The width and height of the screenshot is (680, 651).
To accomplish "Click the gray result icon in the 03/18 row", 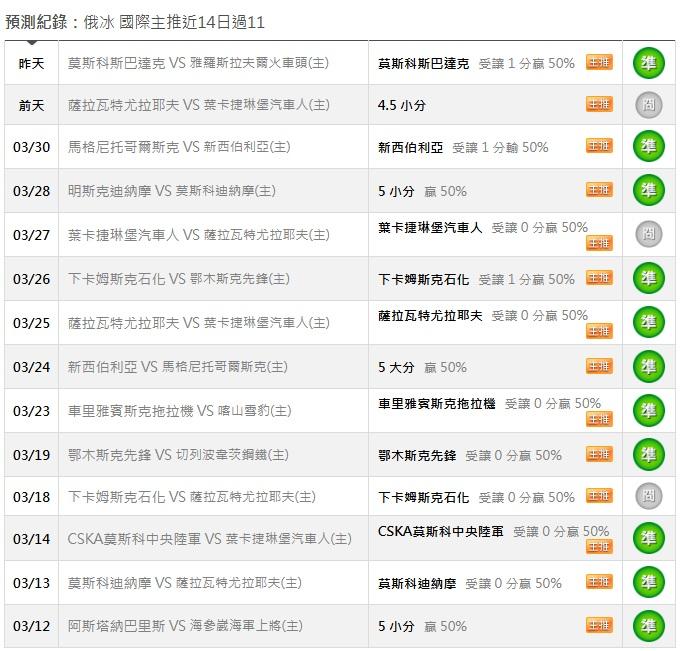I will click(648, 496).
